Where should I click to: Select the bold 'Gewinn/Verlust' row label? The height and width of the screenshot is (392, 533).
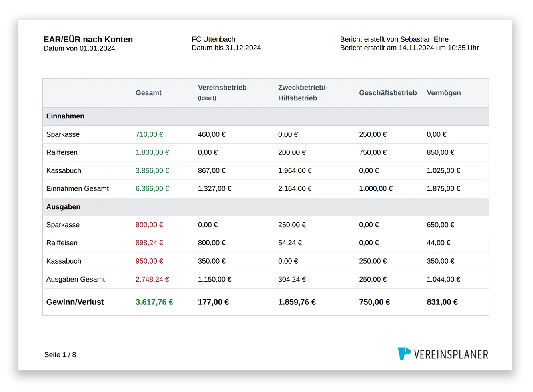pos(75,302)
